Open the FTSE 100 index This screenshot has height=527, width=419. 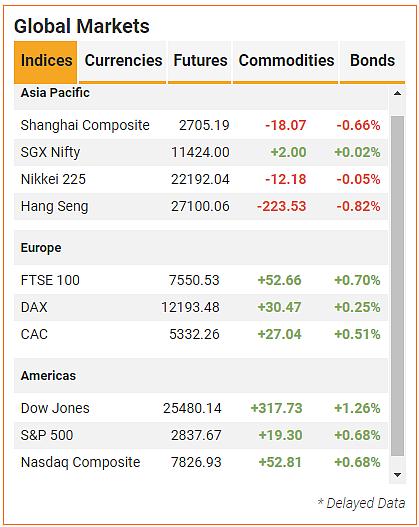(201, 280)
